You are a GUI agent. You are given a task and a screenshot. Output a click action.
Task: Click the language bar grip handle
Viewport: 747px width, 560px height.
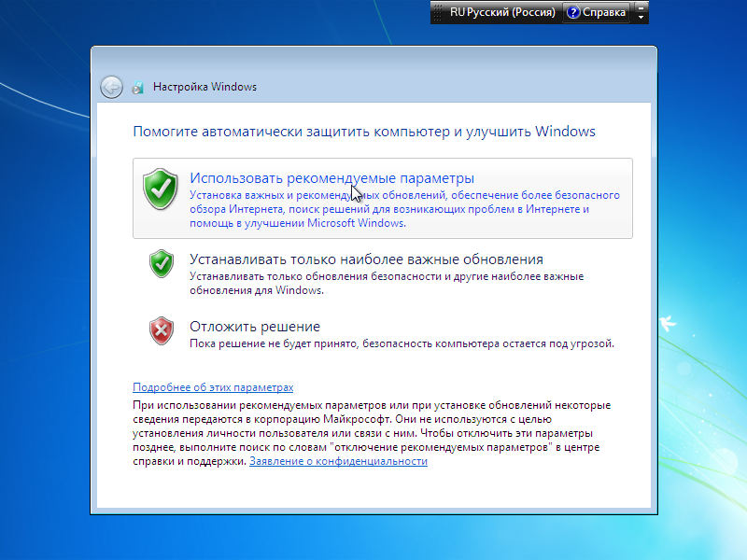coord(438,12)
